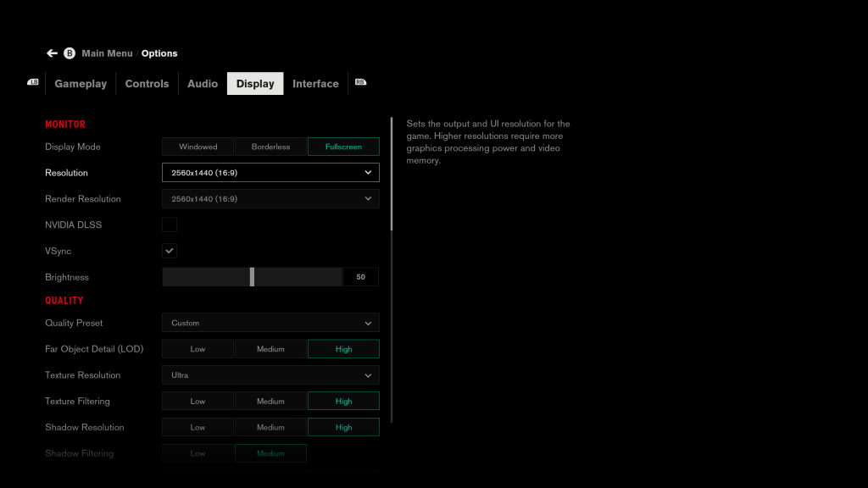Click the B controller button icon
Viewport: 868px width, 488px height.
[70, 53]
